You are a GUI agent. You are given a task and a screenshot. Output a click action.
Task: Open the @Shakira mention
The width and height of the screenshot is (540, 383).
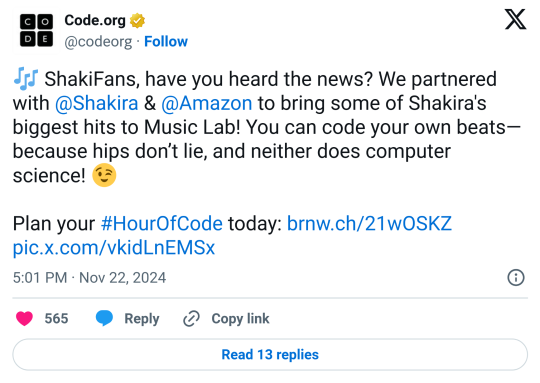[96, 103]
